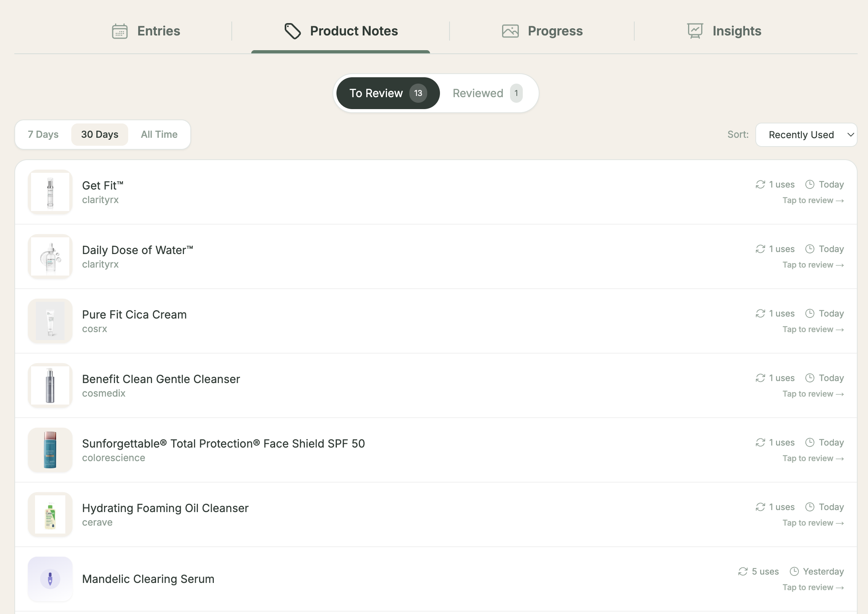The image size is (868, 614).
Task: Click the clock icon beside Today for Pure Fit Cica Cream
Action: [x=811, y=313]
